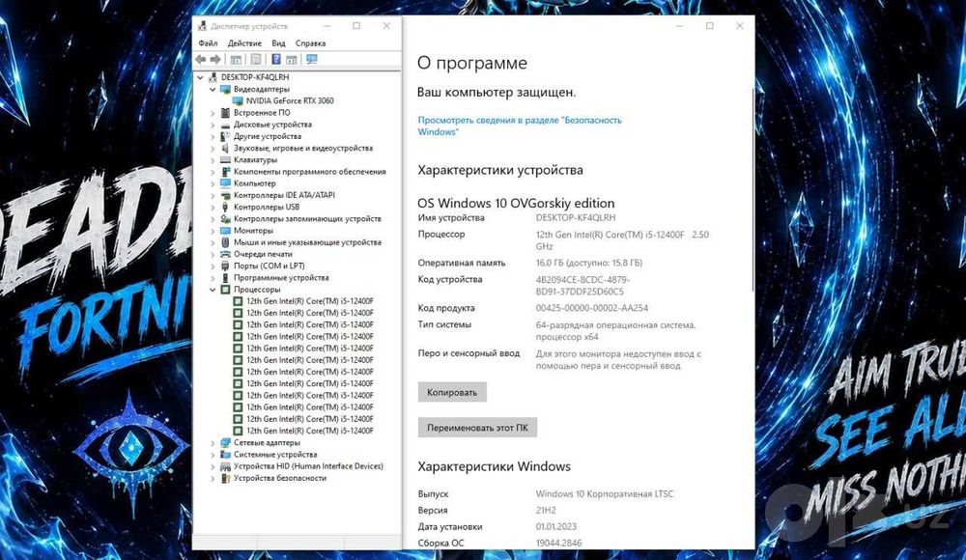
Task: Click the computer icon beside DESKTOP-KF4QLRH in tree
Action: point(213,77)
